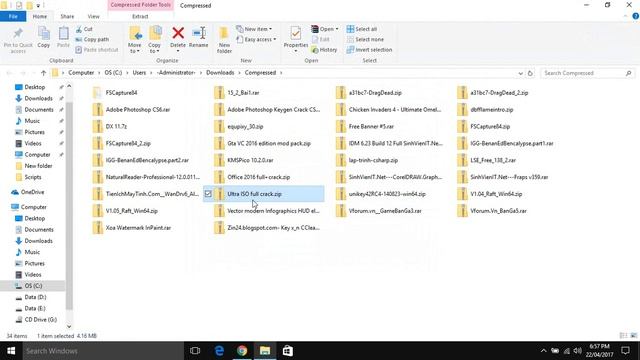Image resolution: width=640 pixels, height=360 pixels.
Task: Click Invert selection
Action: [369, 50]
